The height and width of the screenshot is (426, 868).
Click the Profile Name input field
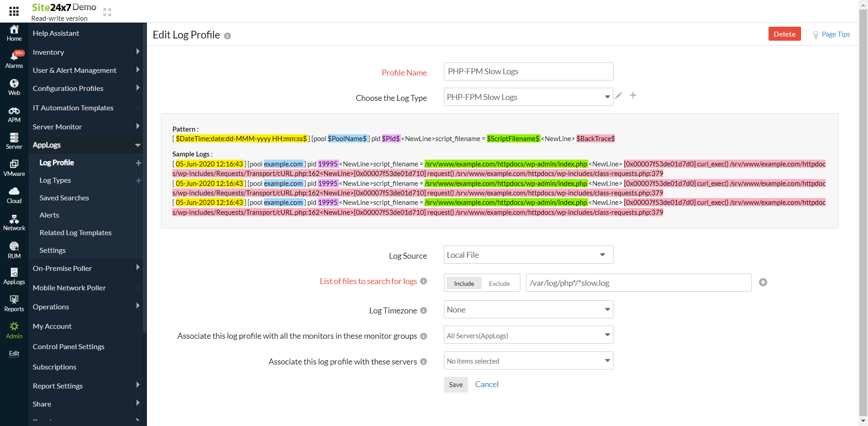[528, 71]
